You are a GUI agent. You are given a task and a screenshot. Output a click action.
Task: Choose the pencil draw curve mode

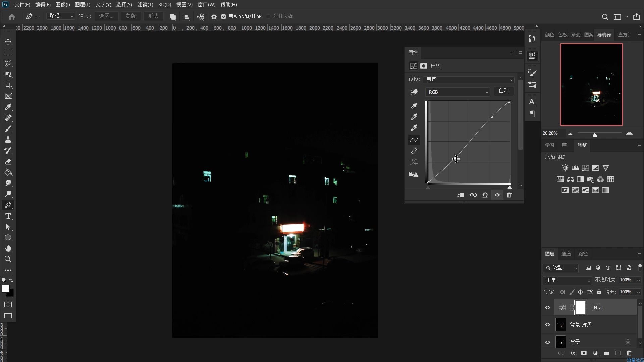tap(414, 151)
